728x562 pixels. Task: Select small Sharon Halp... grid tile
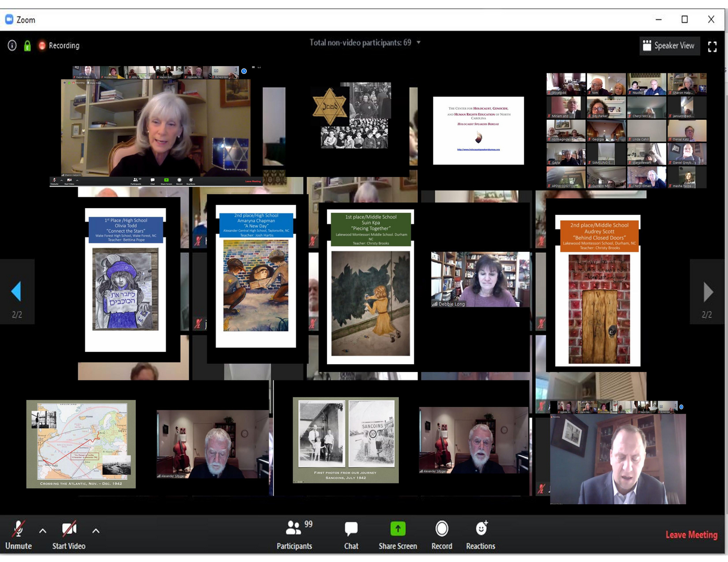687,84
